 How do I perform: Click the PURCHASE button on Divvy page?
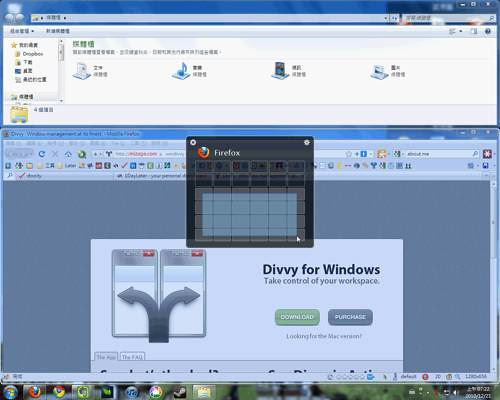(x=350, y=317)
